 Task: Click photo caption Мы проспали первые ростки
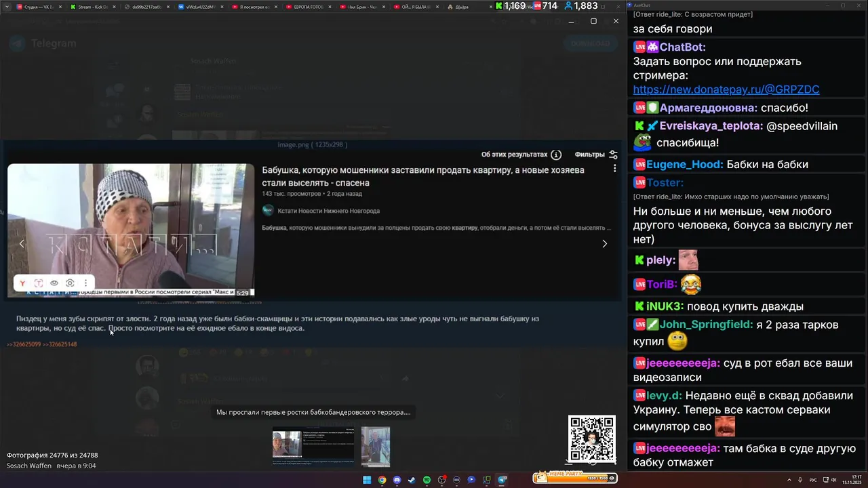coord(313,412)
